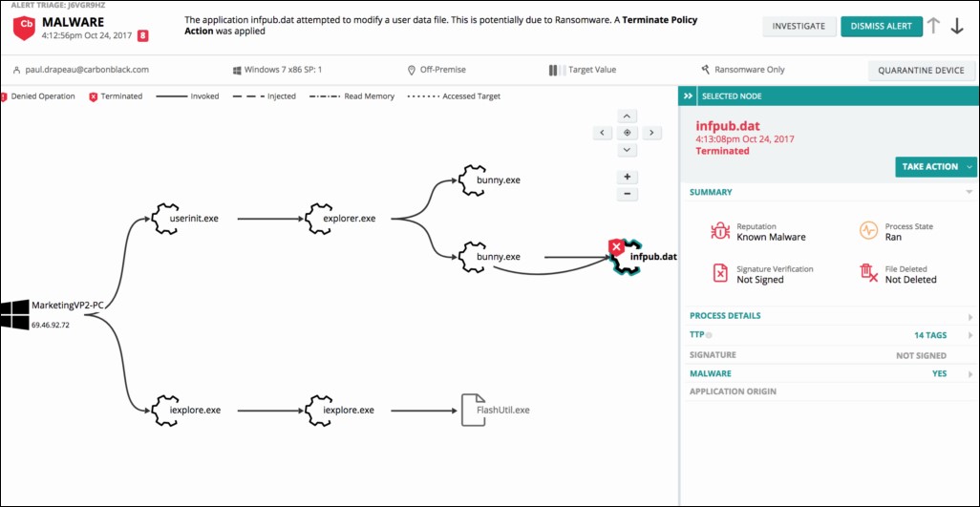Expand the Malware section
This screenshot has height=507, width=980.
pos(969,374)
